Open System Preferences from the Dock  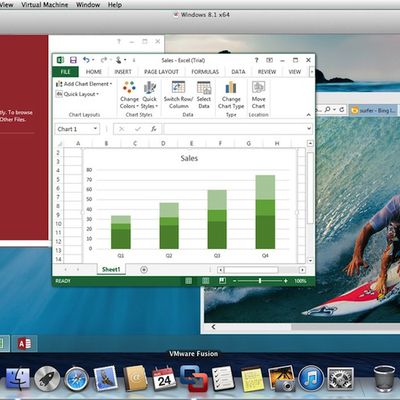click(x=340, y=379)
